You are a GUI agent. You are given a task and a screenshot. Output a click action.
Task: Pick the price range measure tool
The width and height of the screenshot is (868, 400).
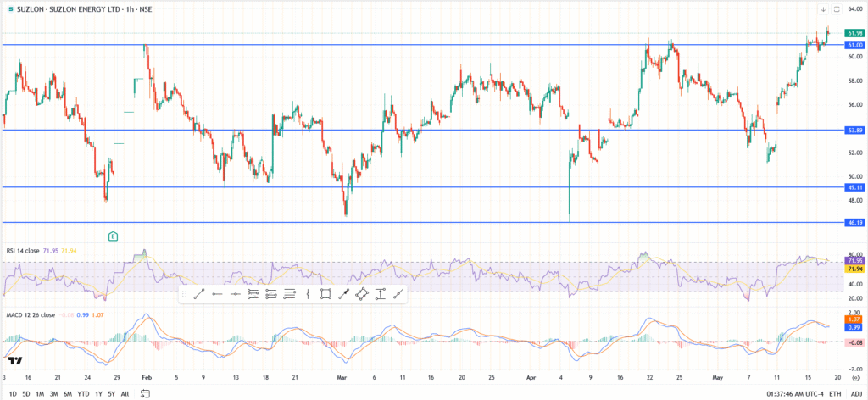coord(380,294)
